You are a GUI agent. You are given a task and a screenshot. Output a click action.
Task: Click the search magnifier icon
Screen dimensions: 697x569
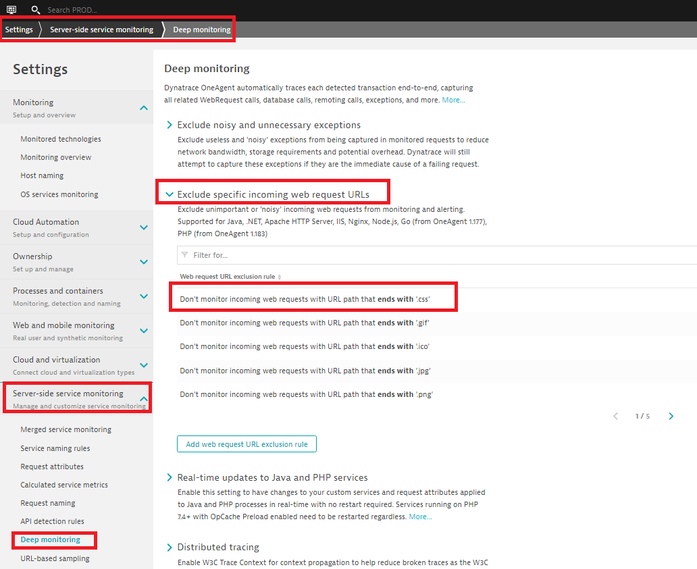pos(36,9)
